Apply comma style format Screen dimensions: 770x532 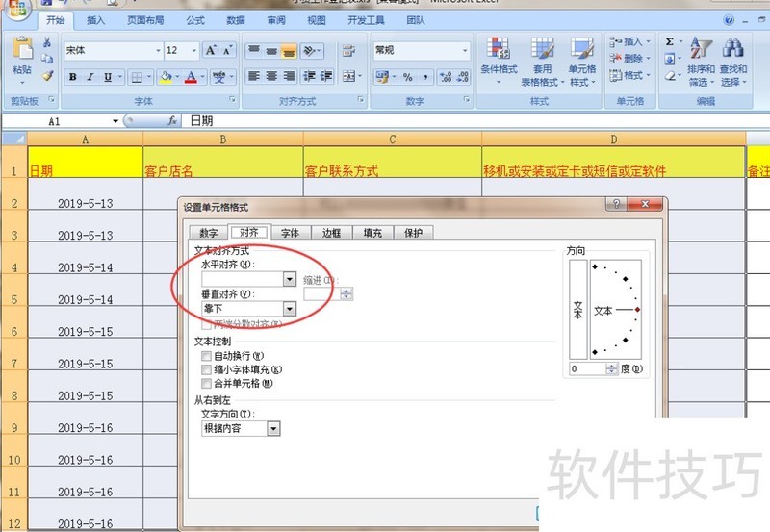[425, 77]
